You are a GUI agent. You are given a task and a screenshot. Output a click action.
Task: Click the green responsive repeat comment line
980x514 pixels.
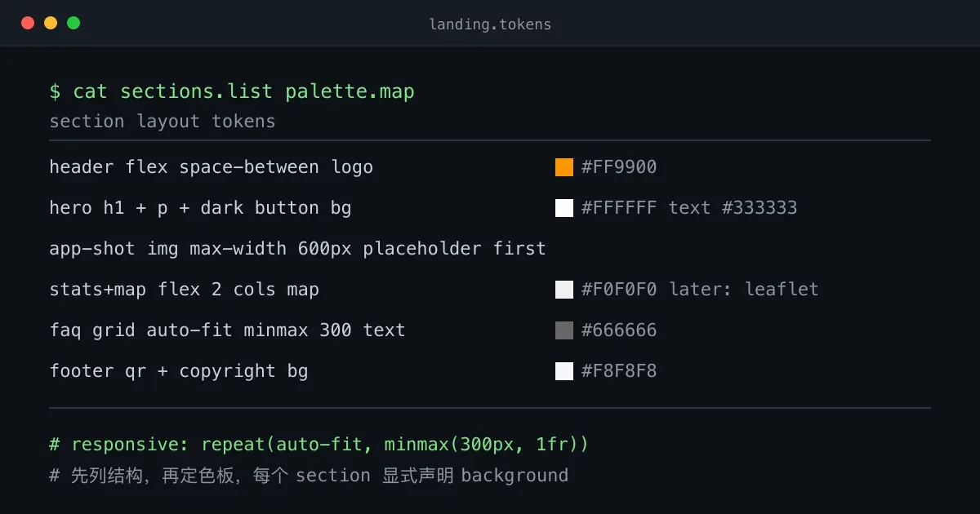pyautogui.click(x=318, y=445)
